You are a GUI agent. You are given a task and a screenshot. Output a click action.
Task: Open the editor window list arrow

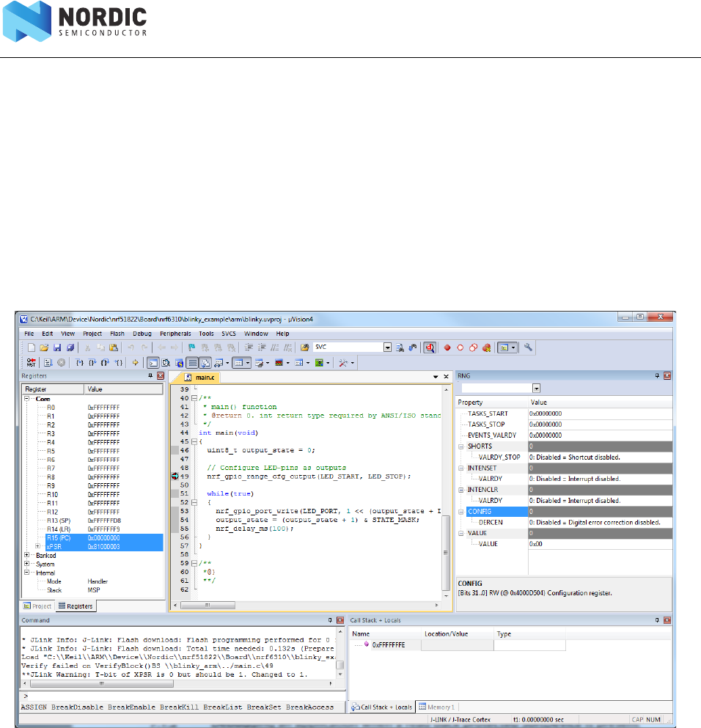(436, 377)
